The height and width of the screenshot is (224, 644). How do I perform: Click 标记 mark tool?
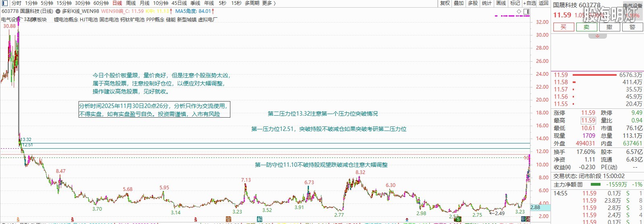(515, 3)
